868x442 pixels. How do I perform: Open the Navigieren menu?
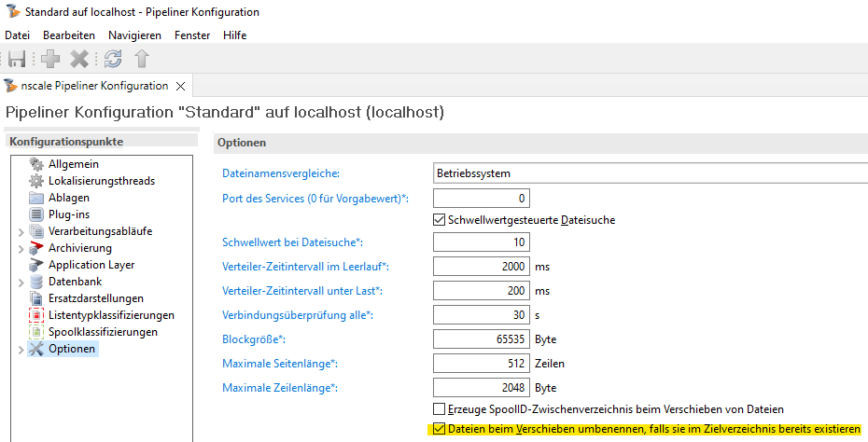click(134, 35)
